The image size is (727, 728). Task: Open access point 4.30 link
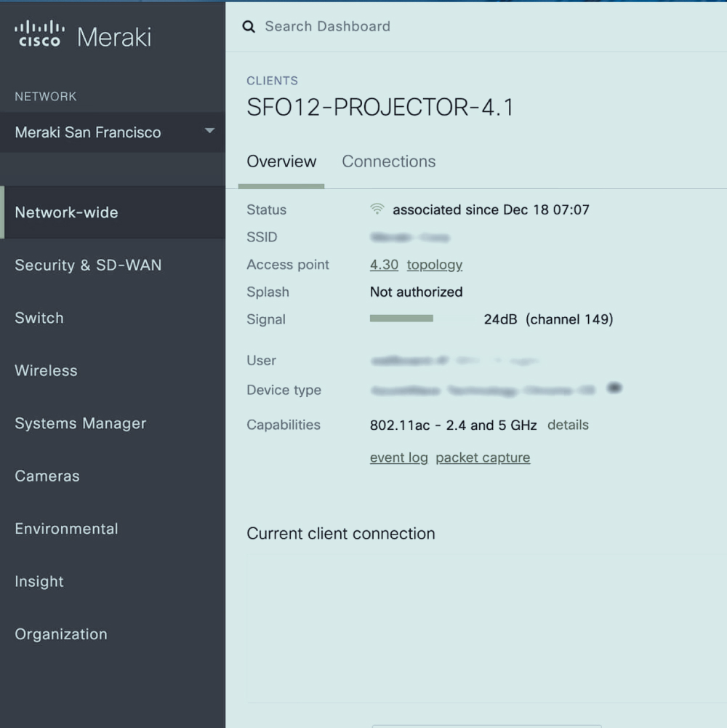point(384,265)
